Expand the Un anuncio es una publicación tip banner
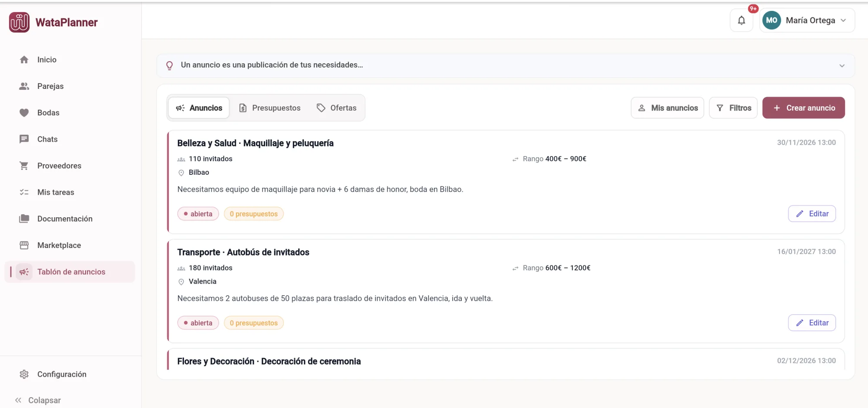Image resolution: width=868 pixels, height=408 pixels. pyautogui.click(x=506, y=65)
